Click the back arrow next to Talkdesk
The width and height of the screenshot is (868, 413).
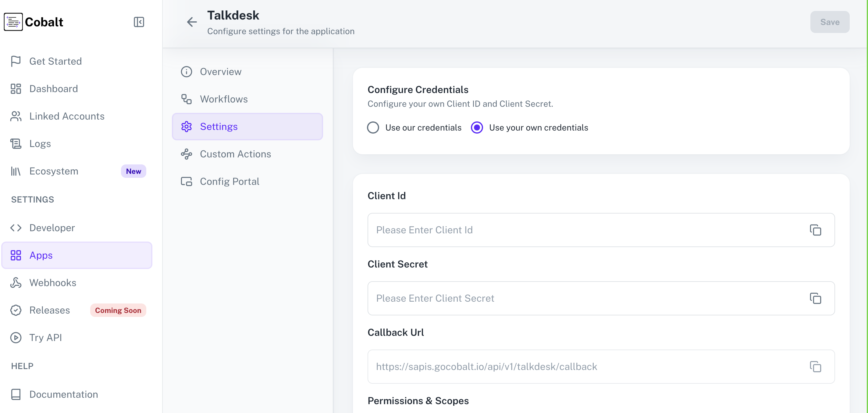(x=192, y=22)
